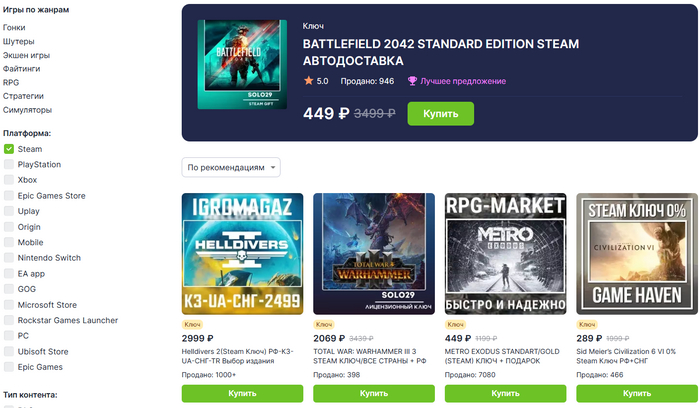The image size is (700, 408).
Task: Open the RPG genre category
Action: click(11, 83)
